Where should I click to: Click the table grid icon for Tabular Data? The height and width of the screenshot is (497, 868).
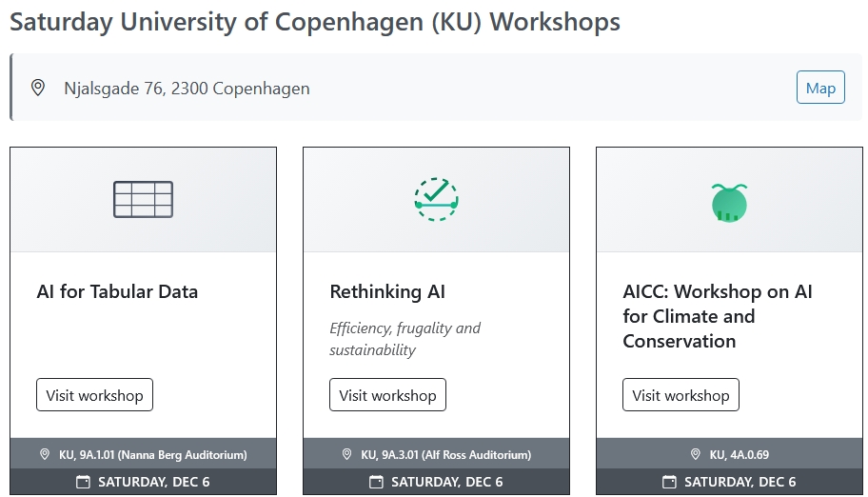[143, 199]
